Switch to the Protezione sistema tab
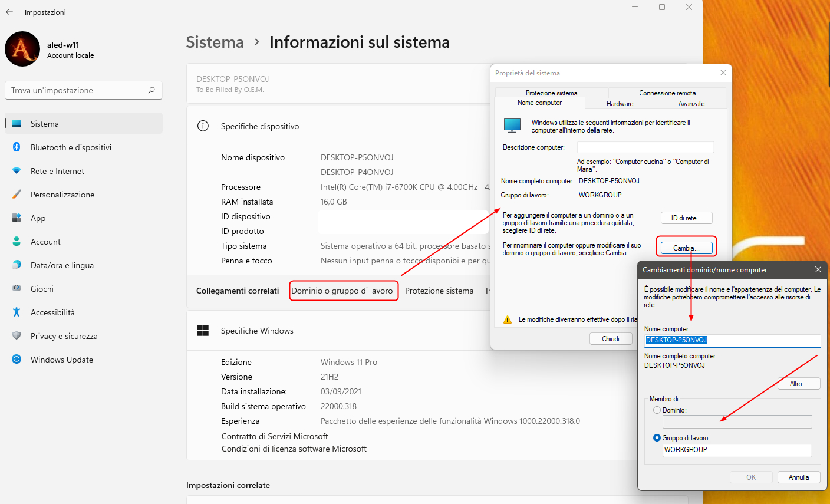 click(x=552, y=93)
